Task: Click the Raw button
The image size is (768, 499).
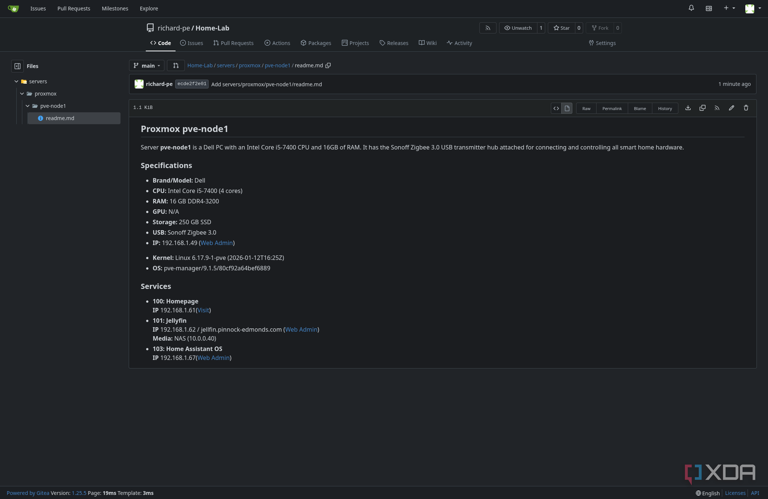Action: (586, 108)
